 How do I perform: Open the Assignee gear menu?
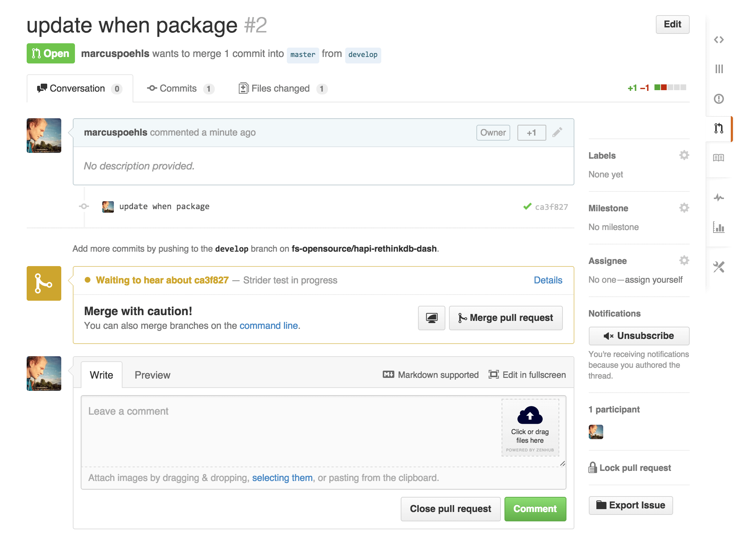(684, 261)
